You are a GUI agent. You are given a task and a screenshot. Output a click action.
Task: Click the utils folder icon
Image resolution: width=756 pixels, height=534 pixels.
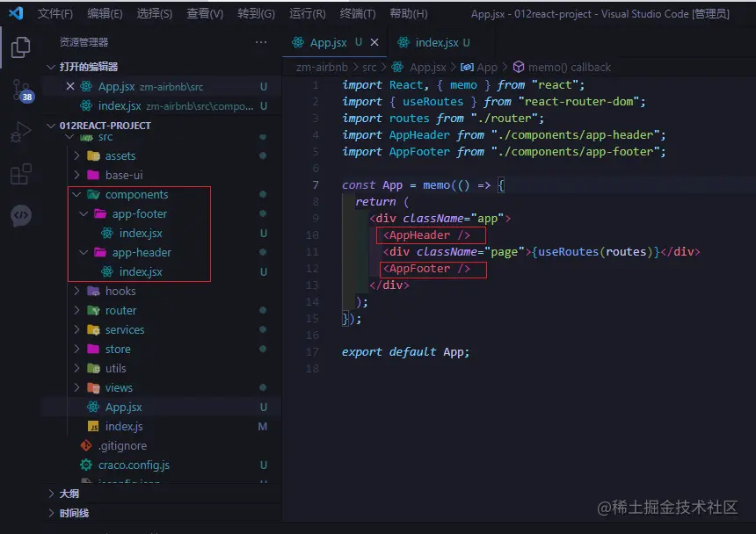(x=93, y=368)
